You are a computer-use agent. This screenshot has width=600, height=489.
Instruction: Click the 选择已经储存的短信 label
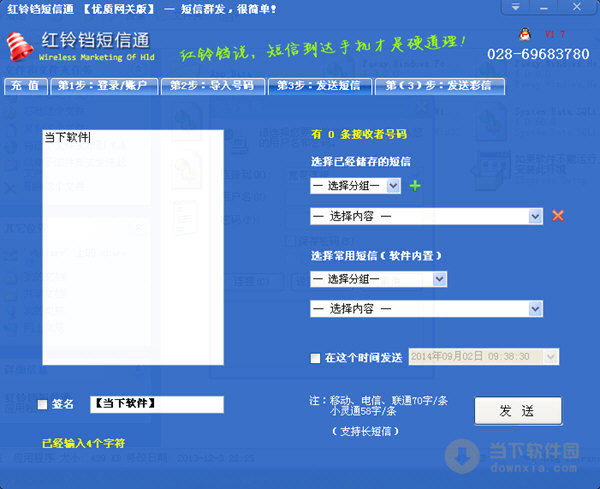pyautogui.click(x=361, y=162)
